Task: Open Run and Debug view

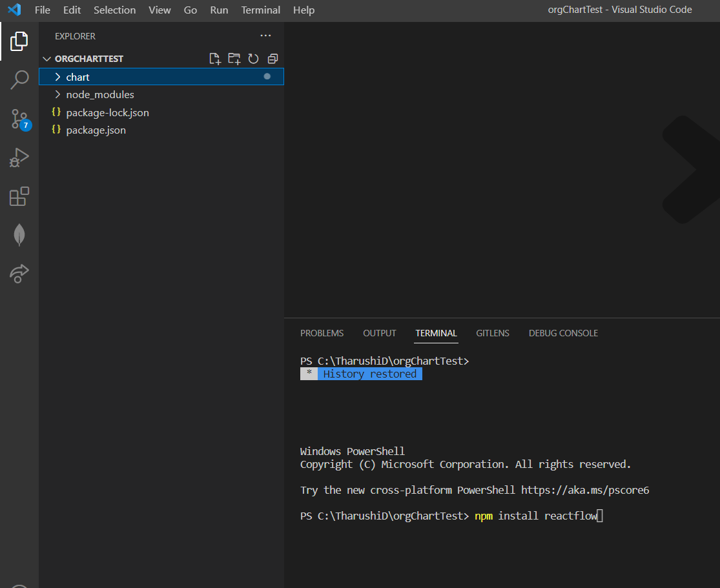Action: click(19, 158)
